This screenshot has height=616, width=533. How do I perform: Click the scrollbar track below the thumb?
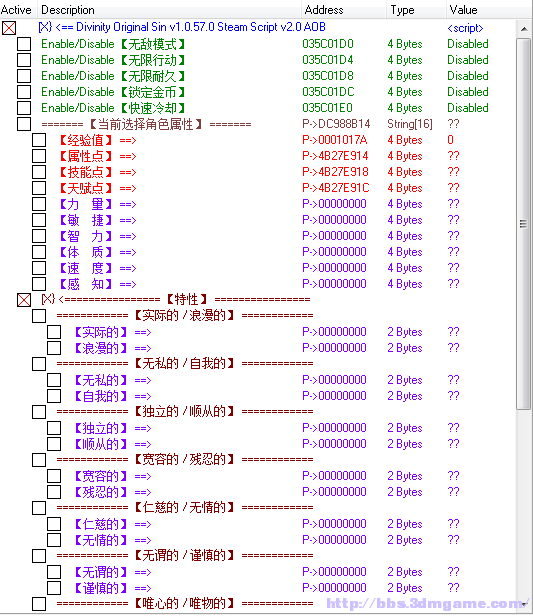(x=524, y=503)
